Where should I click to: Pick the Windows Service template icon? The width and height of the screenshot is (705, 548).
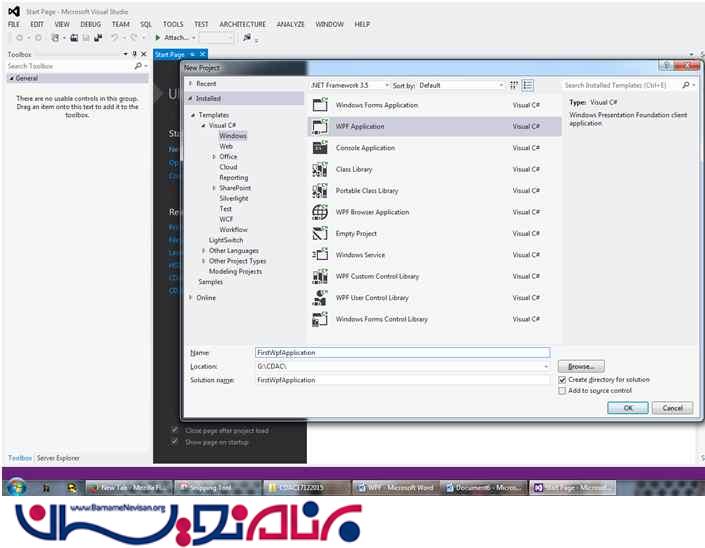point(320,255)
